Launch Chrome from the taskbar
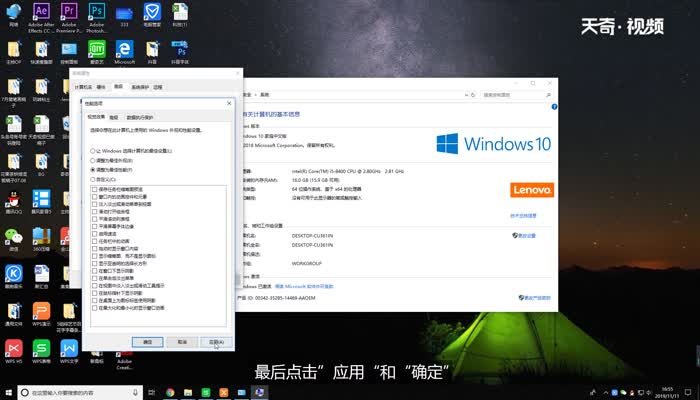The image size is (700, 400). tap(170, 392)
